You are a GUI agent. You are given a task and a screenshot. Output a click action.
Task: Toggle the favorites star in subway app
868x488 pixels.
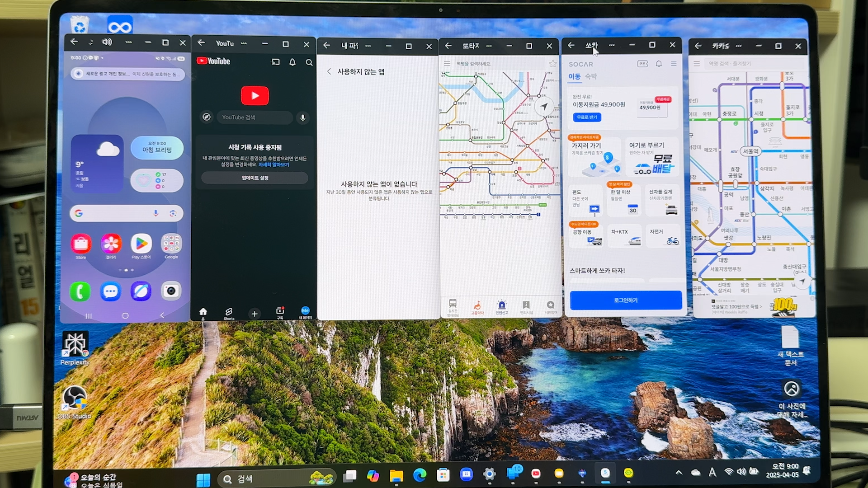(x=552, y=64)
